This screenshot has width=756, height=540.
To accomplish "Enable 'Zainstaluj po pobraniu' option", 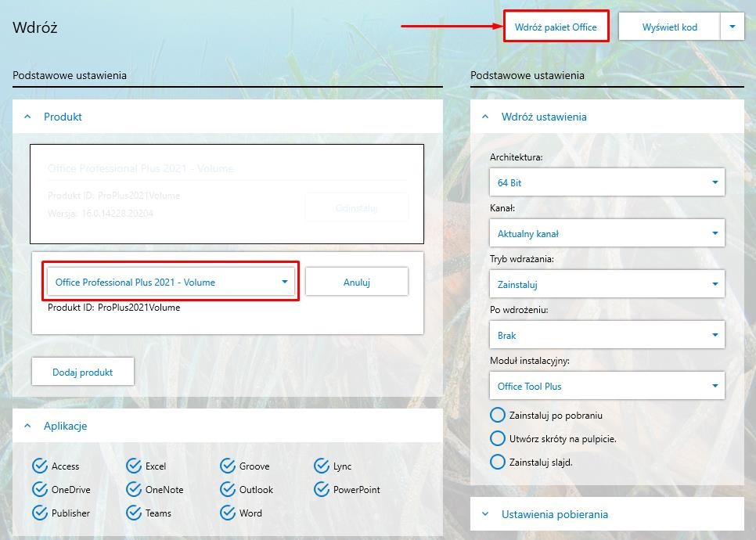I will (x=498, y=415).
